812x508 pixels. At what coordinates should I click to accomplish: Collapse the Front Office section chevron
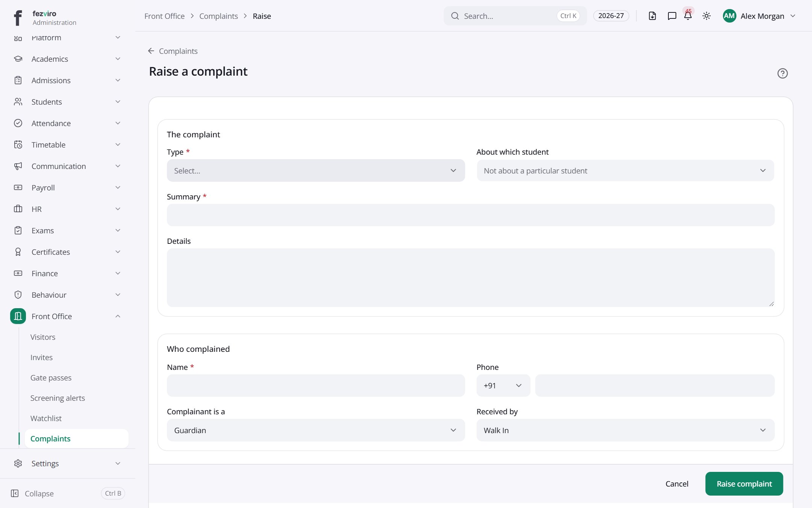[118, 316]
